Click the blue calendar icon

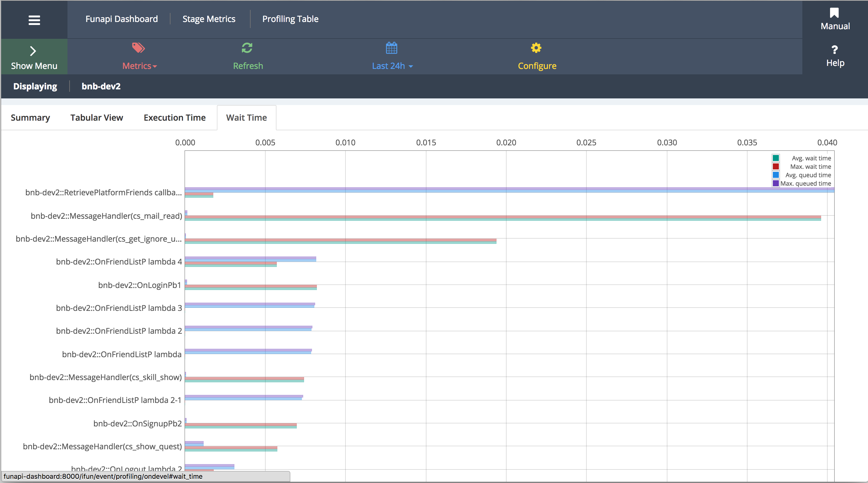coord(391,48)
